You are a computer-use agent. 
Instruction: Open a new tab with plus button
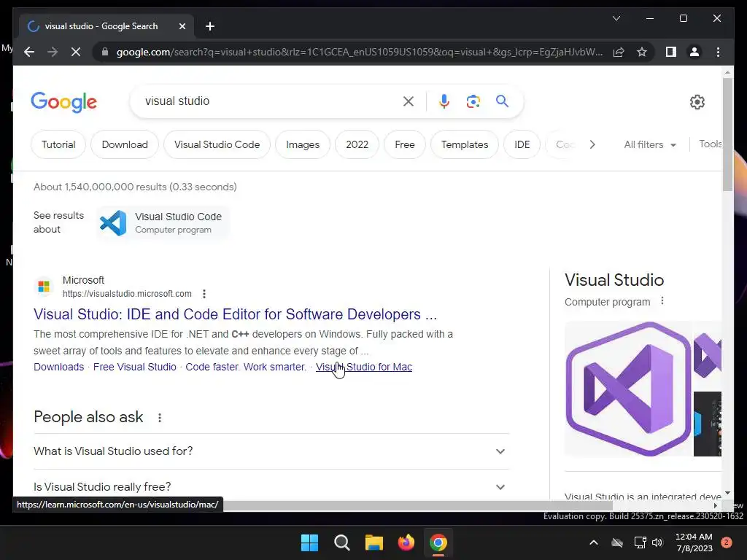click(x=209, y=26)
